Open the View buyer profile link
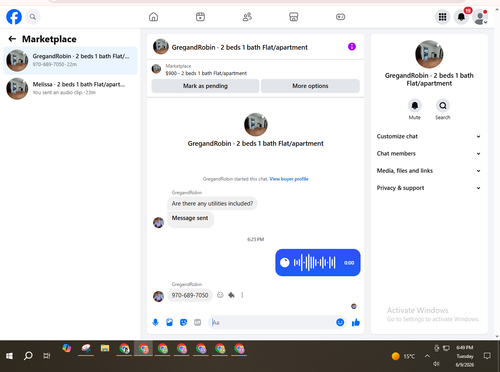Screen dimensions: 500x372 click(289, 179)
